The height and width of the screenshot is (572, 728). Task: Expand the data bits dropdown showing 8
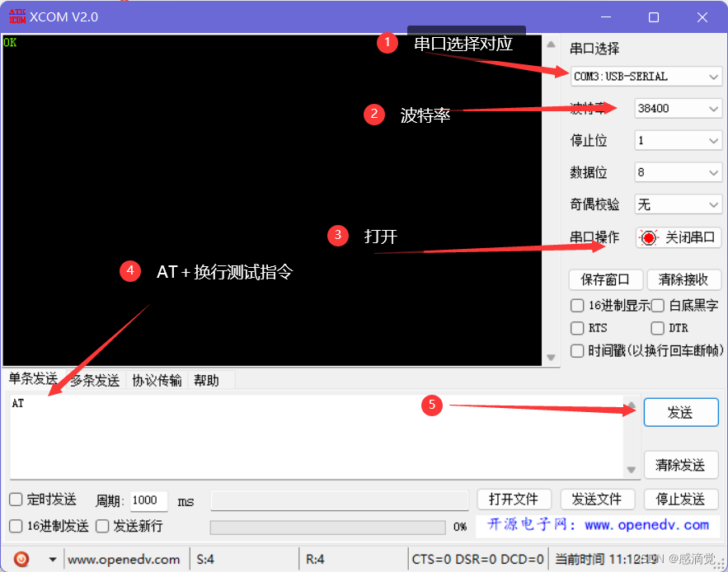tap(678, 172)
